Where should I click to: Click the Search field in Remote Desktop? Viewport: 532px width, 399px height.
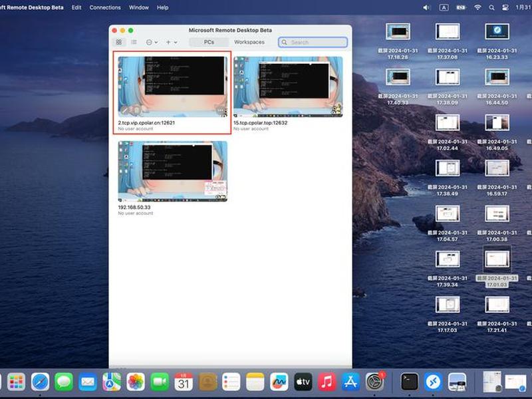[313, 42]
